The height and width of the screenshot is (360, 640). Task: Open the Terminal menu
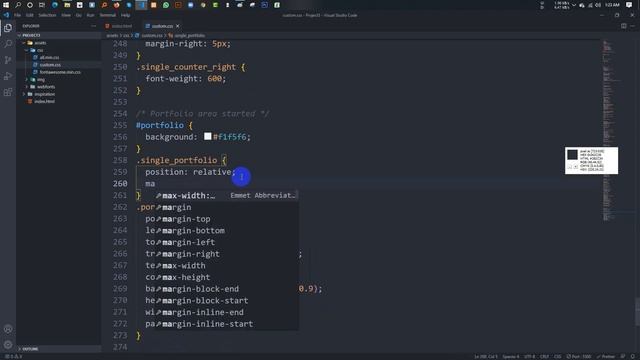click(108, 15)
